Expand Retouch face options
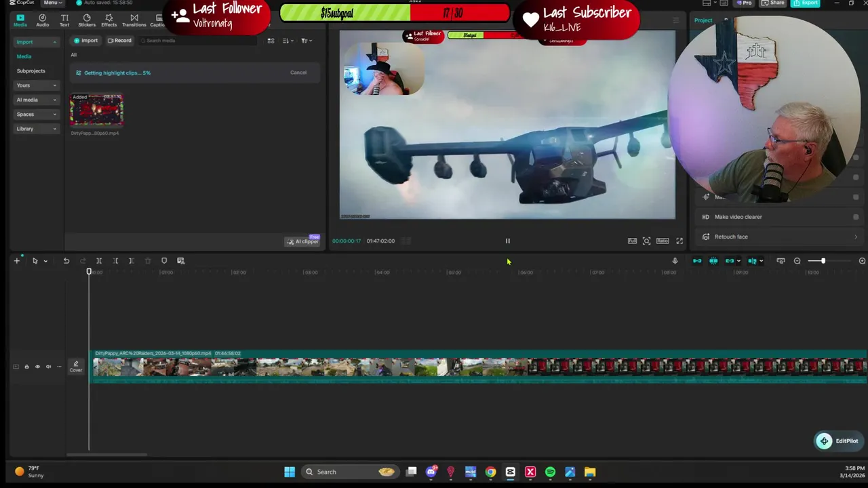The width and height of the screenshot is (868, 488). (x=856, y=237)
